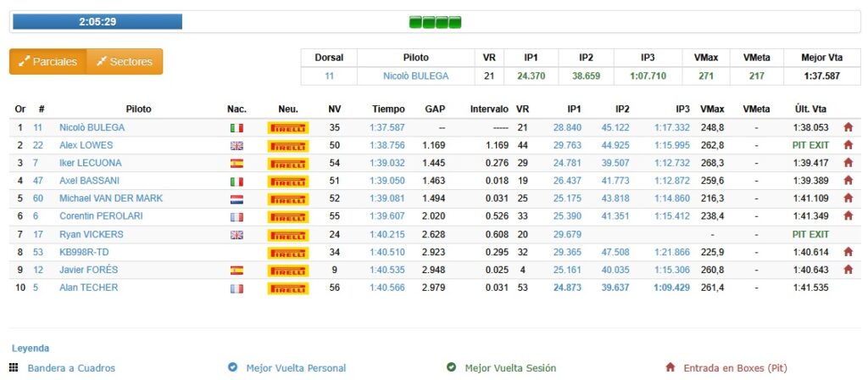This screenshot has height=380, width=868.
Task: Click the green flag status indicator
Action: (x=435, y=22)
